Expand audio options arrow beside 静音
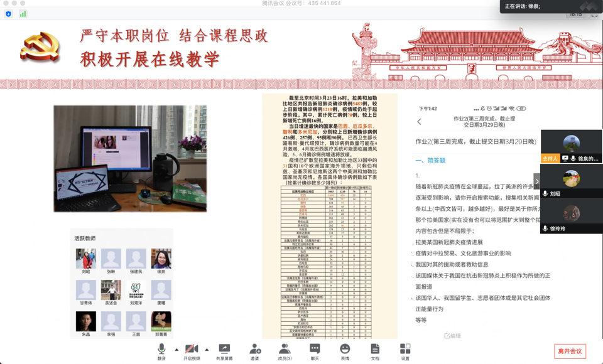Image resolution: width=603 pixels, height=364 pixels. (177, 350)
